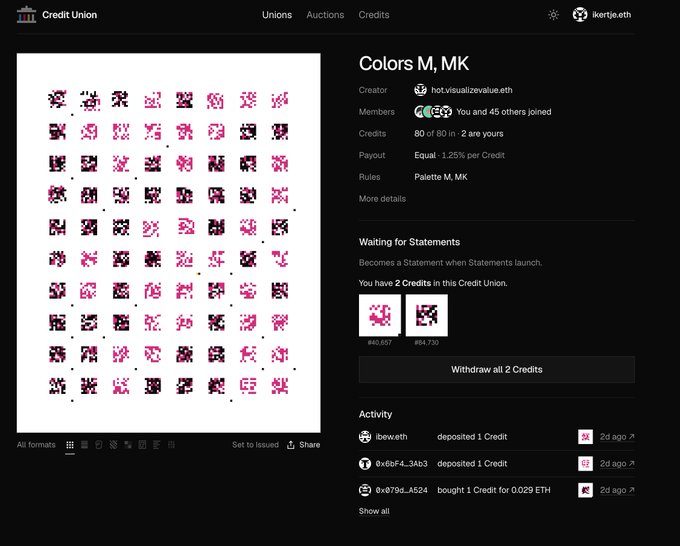Click the Credit Union building logo icon

[x=26, y=14]
